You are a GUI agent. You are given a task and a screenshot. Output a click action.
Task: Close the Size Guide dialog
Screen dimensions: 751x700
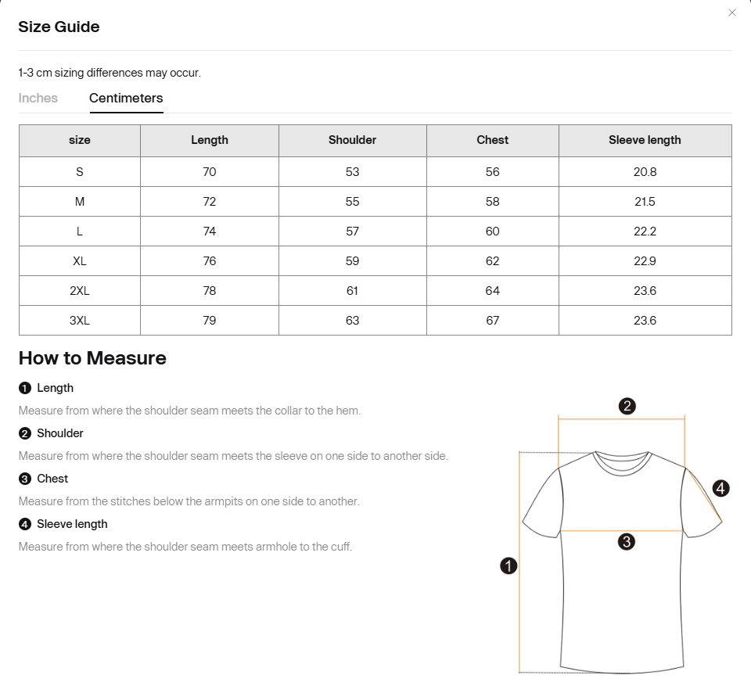pyautogui.click(x=732, y=13)
